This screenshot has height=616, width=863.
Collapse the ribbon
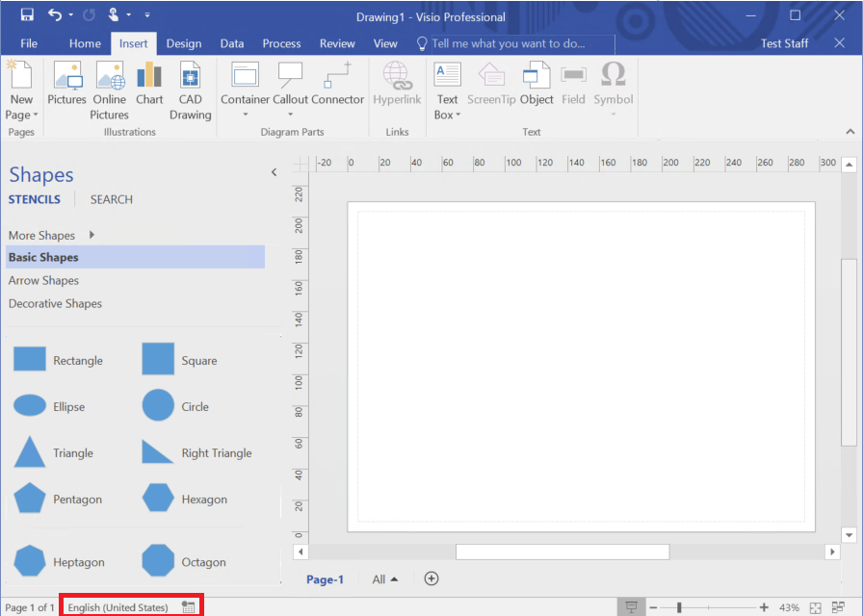[850, 132]
